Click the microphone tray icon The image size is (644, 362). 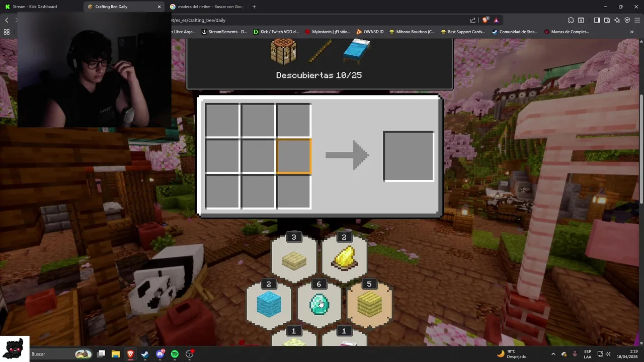575,354
